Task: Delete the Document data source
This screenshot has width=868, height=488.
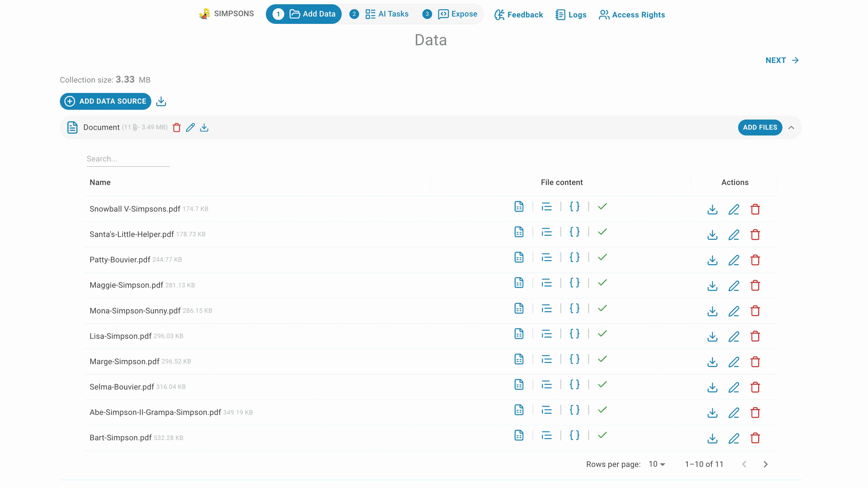Action: 177,128
